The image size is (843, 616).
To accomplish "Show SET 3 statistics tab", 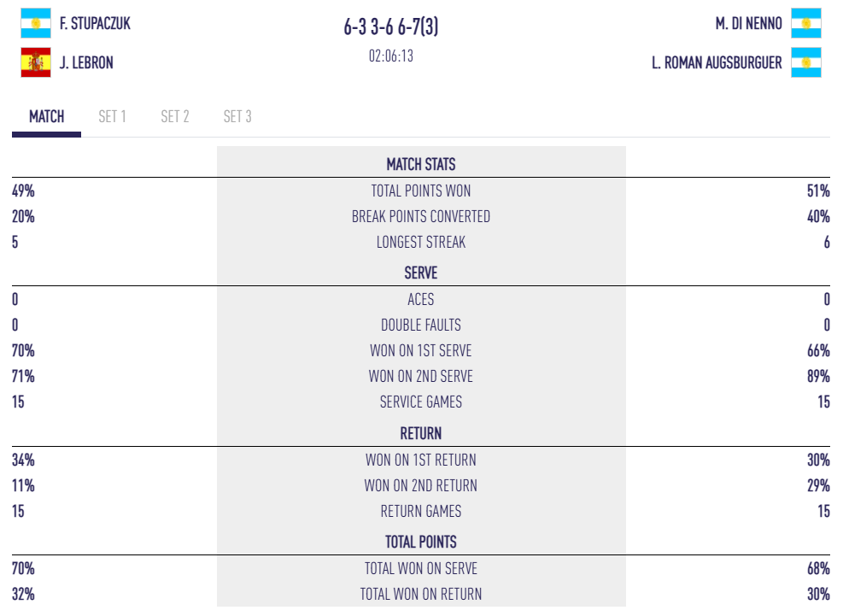I will 237,117.
